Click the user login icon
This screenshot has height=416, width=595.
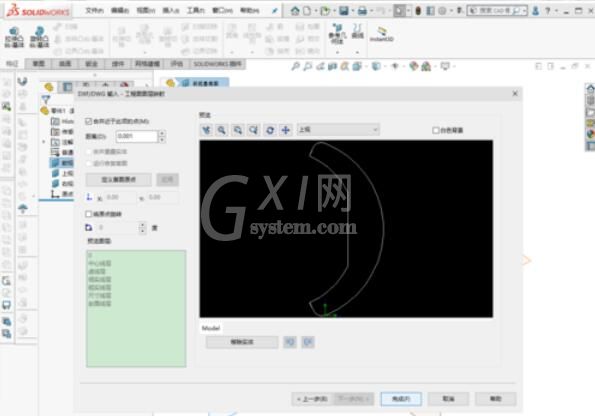tap(535, 11)
